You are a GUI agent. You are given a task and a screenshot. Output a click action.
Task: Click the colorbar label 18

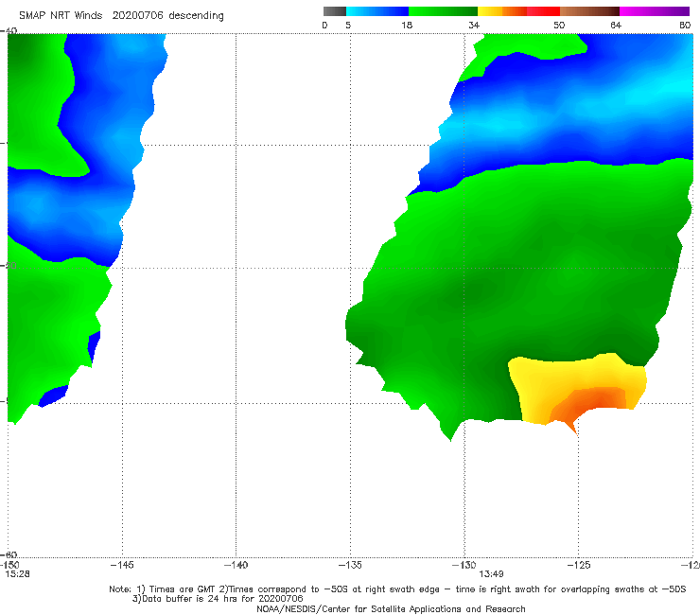point(407,25)
